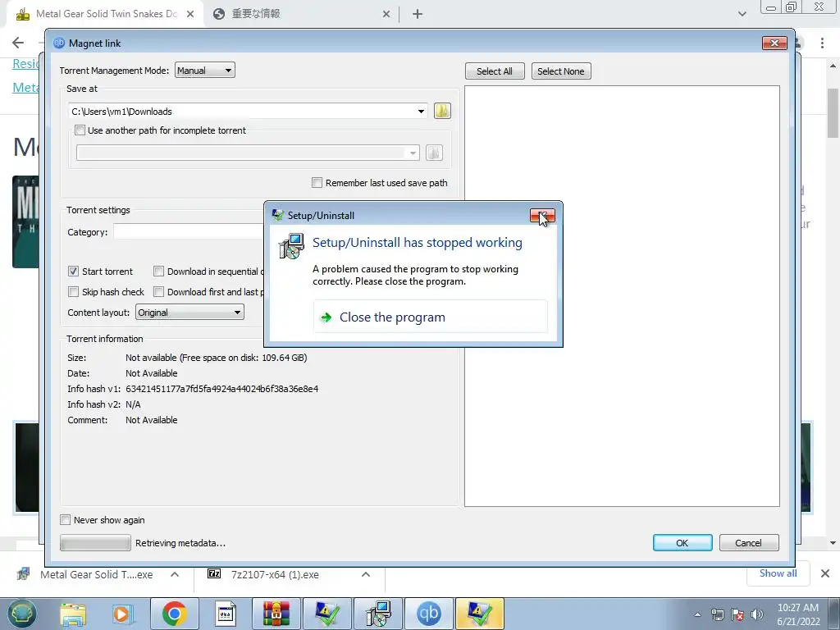Image resolution: width=840 pixels, height=630 pixels.
Task: Open Torrent Management Mode dropdown
Action: pyautogui.click(x=204, y=71)
